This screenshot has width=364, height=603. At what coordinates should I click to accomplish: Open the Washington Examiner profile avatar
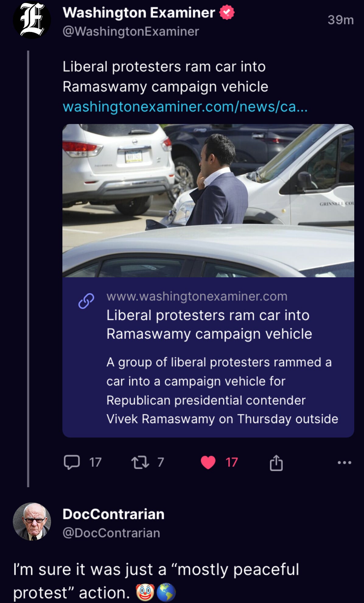[32, 20]
